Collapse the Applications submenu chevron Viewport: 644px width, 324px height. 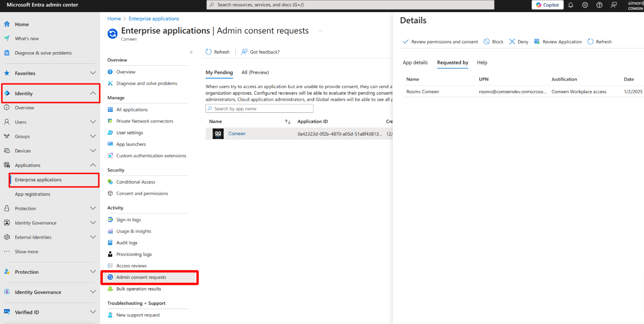tap(93, 165)
